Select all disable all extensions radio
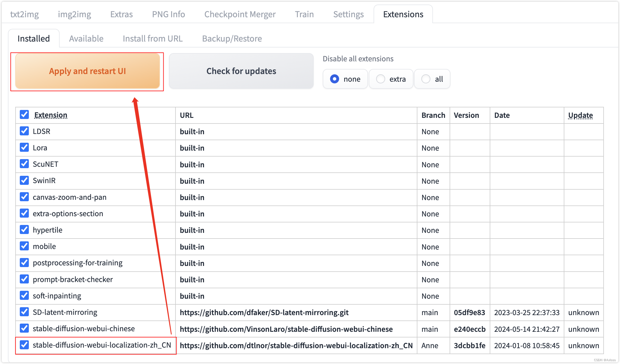This screenshot has height=364, width=620. tap(426, 79)
